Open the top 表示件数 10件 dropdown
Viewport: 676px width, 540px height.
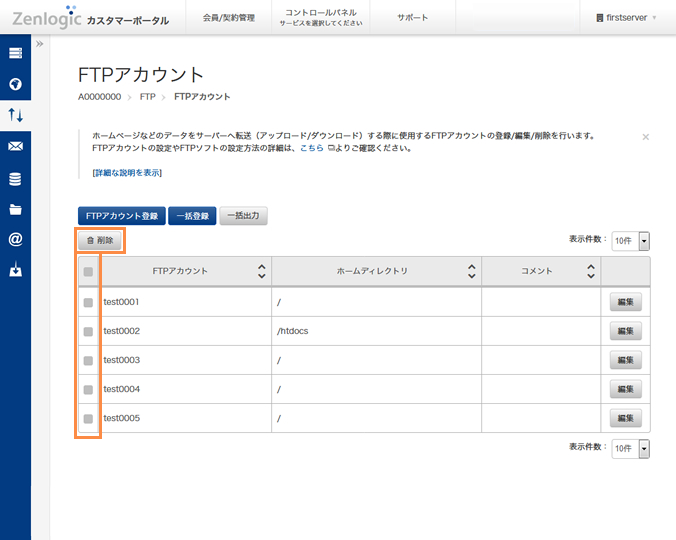(631, 241)
